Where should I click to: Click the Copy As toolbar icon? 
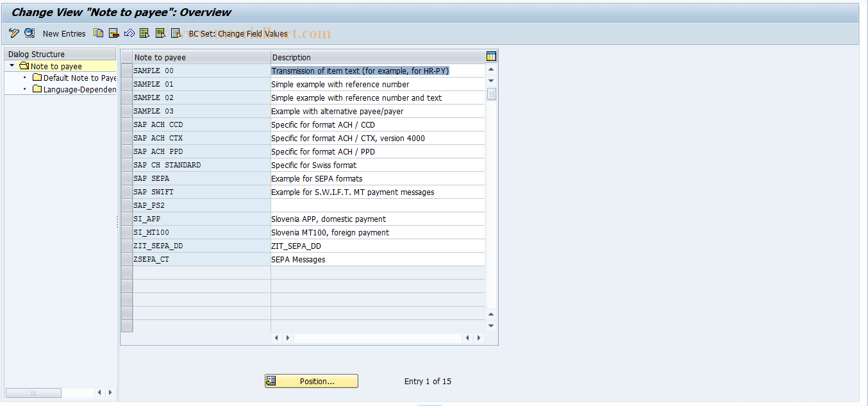pyautogui.click(x=98, y=33)
